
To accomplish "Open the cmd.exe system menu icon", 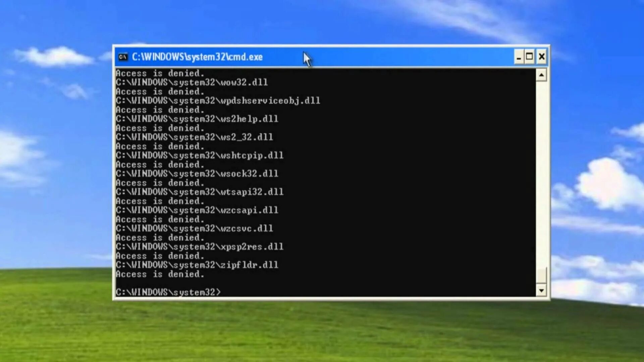I will (x=123, y=57).
